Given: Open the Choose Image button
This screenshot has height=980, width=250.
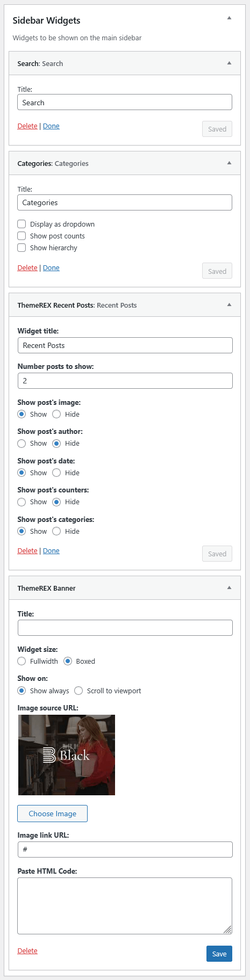Looking at the screenshot, I should [52, 814].
